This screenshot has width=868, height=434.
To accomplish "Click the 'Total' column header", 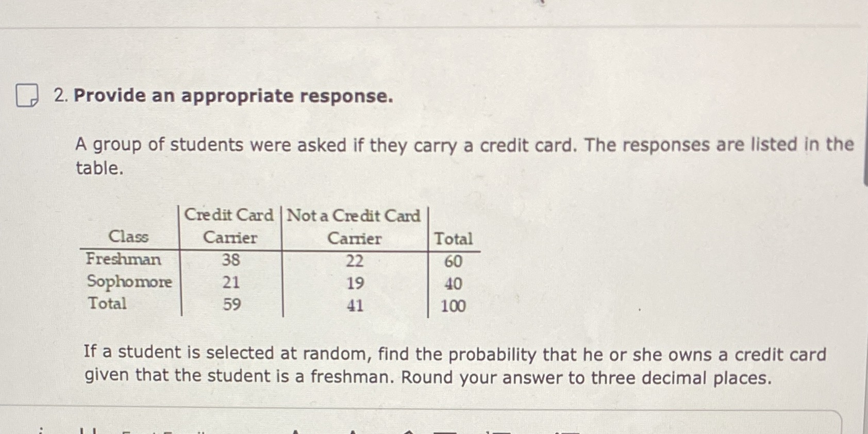I will [x=453, y=239].
